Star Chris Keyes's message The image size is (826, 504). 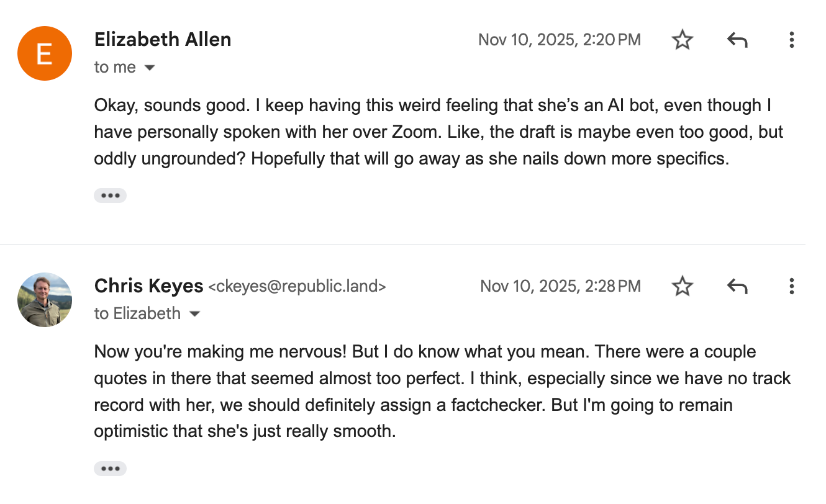point(683,286)
